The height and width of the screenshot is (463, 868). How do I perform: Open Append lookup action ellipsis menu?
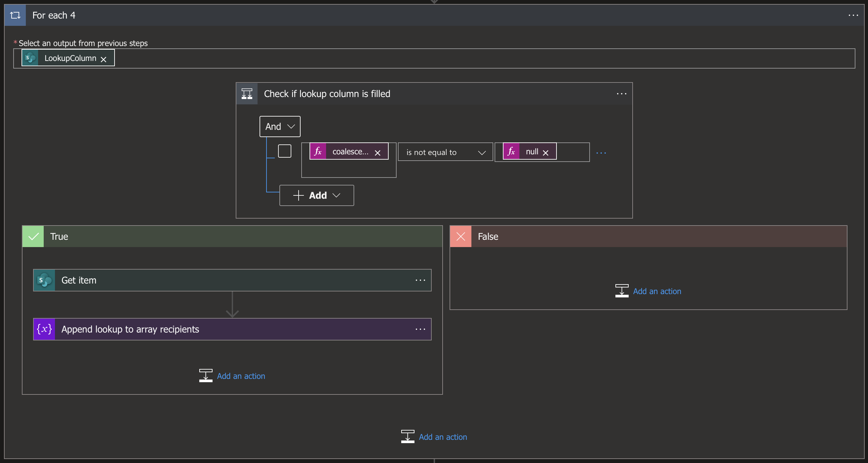click(x=420, y=329)
